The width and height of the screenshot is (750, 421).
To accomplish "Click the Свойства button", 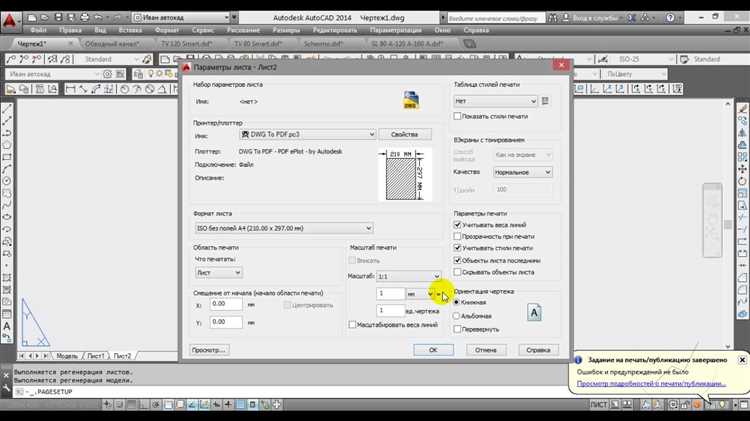I will point(405,134).
